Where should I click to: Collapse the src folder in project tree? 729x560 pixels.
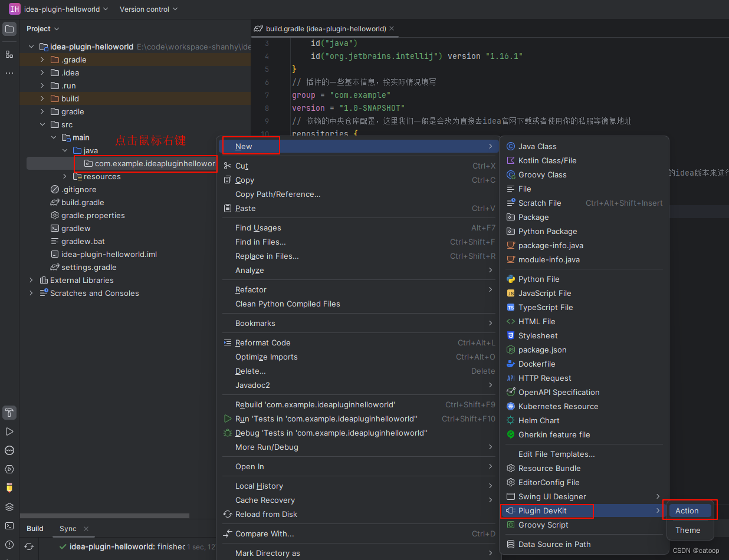point(42,124)
